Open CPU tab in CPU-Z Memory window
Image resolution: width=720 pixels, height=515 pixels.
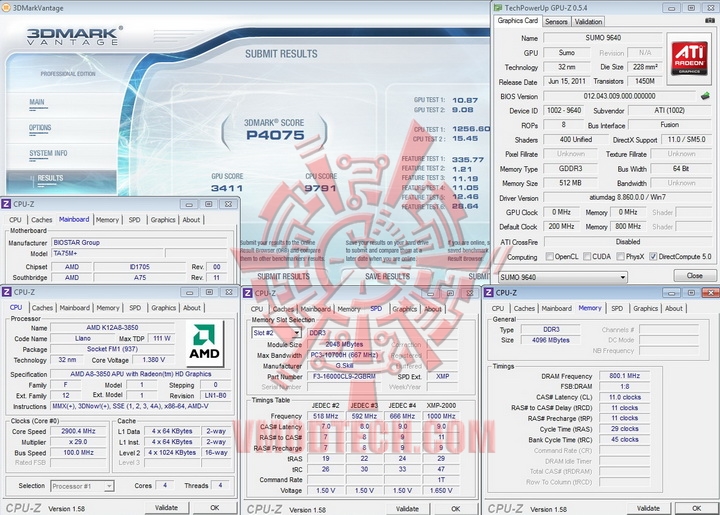coord(498,308)
